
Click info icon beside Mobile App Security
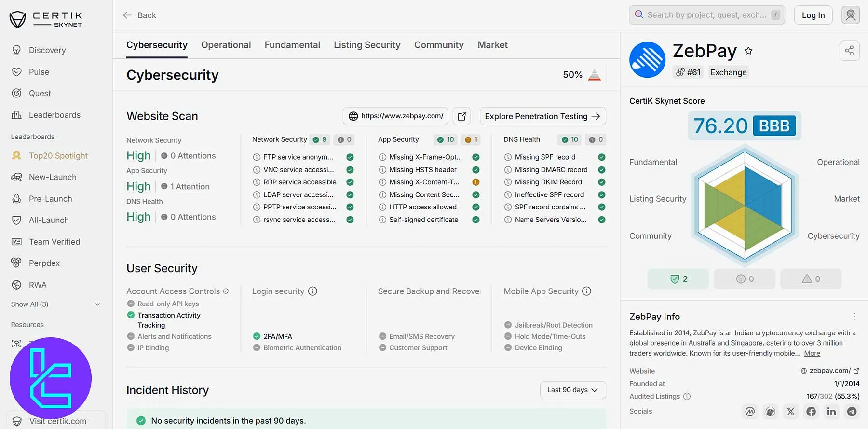[x=586, y=291]
